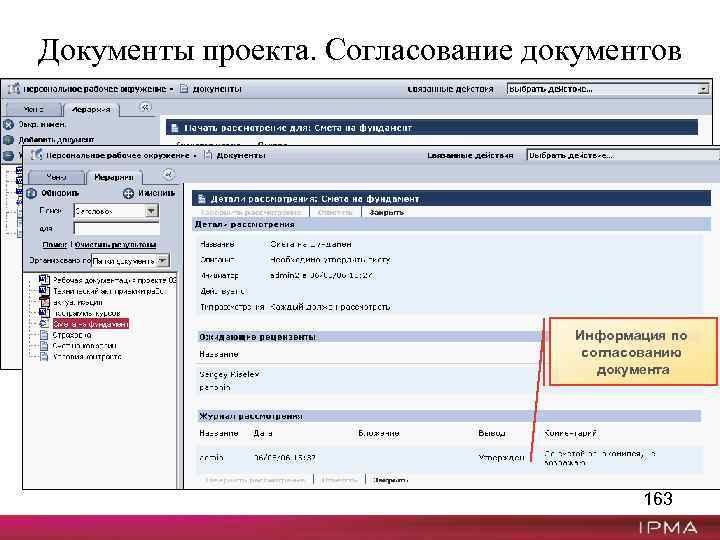Click Очистить результаты link
The height and width of the screenshot is (540, 720).
(x=115, y=245)
